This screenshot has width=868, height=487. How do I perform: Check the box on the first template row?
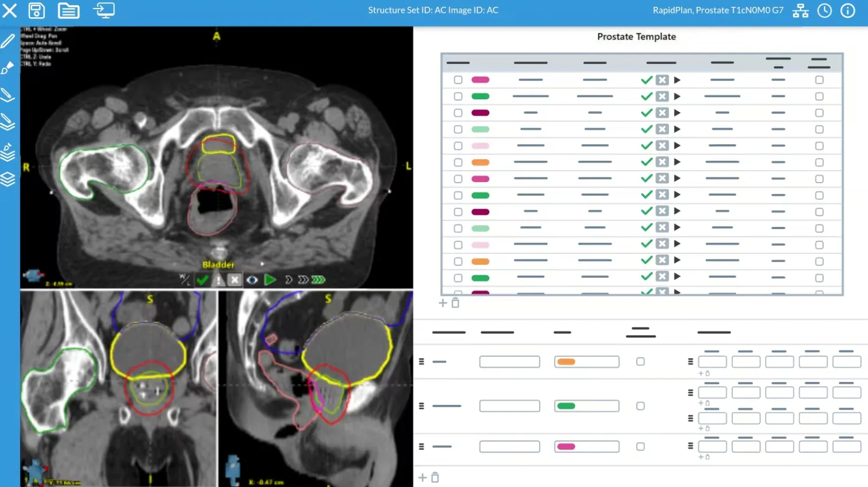pyautogui.click(x=458, y=80)
